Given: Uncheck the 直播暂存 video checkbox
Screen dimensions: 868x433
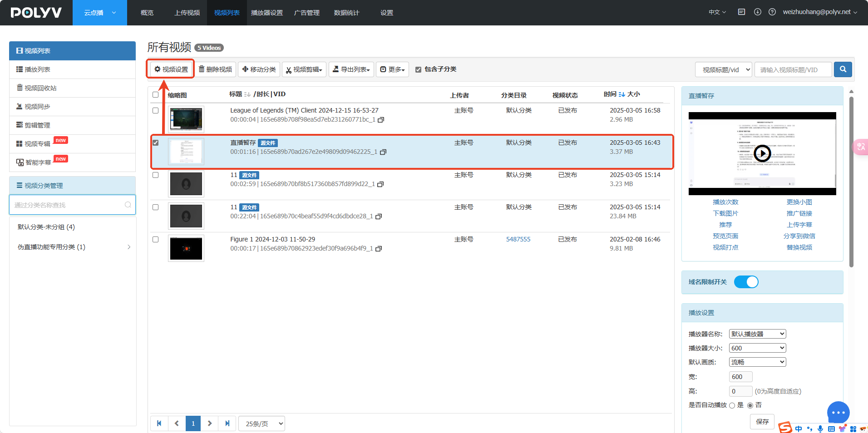Looking at the screenshot, I should (155, 143).
